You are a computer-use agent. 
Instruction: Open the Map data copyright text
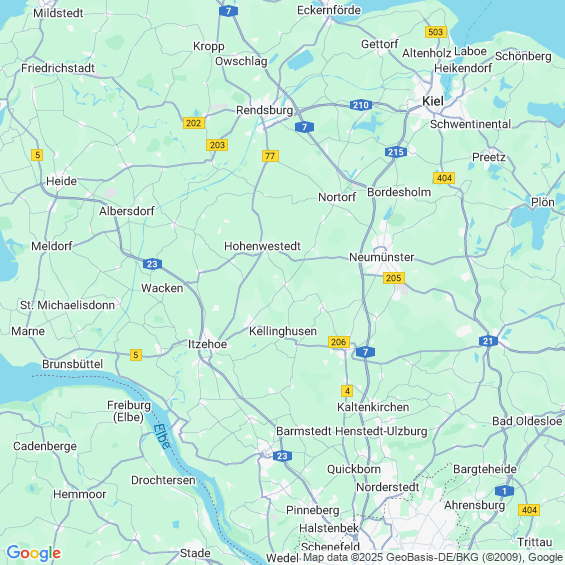coord(434,557)
